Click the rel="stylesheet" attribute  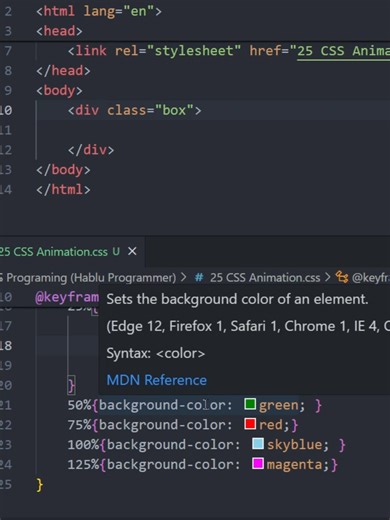tap(178, 51)
